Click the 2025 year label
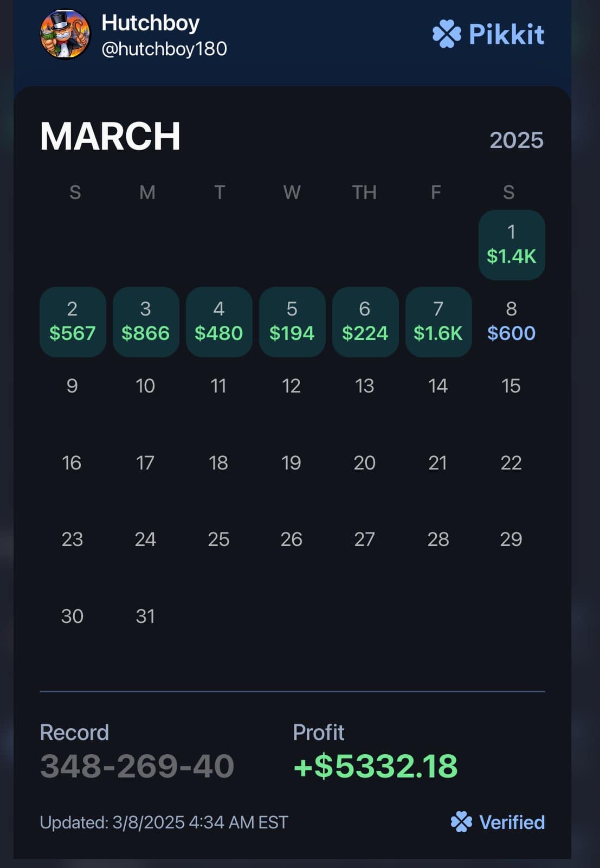 pos(517,140)
